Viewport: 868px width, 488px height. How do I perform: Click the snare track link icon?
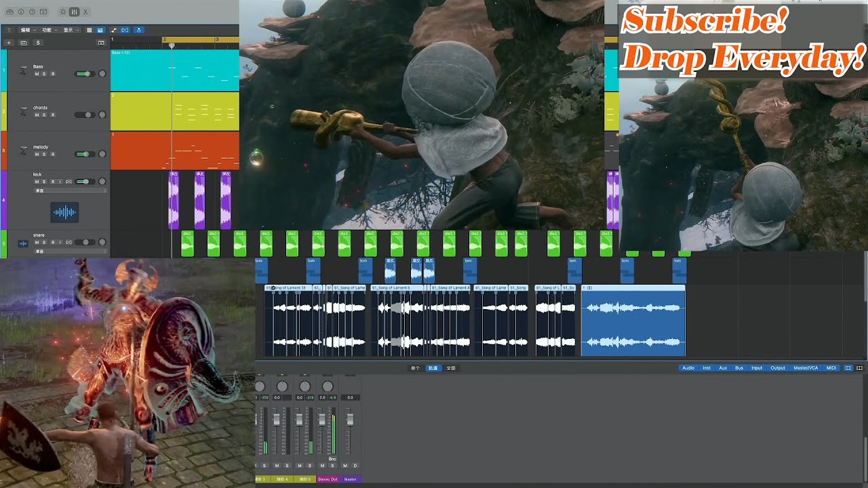click(x=68, y=242)
